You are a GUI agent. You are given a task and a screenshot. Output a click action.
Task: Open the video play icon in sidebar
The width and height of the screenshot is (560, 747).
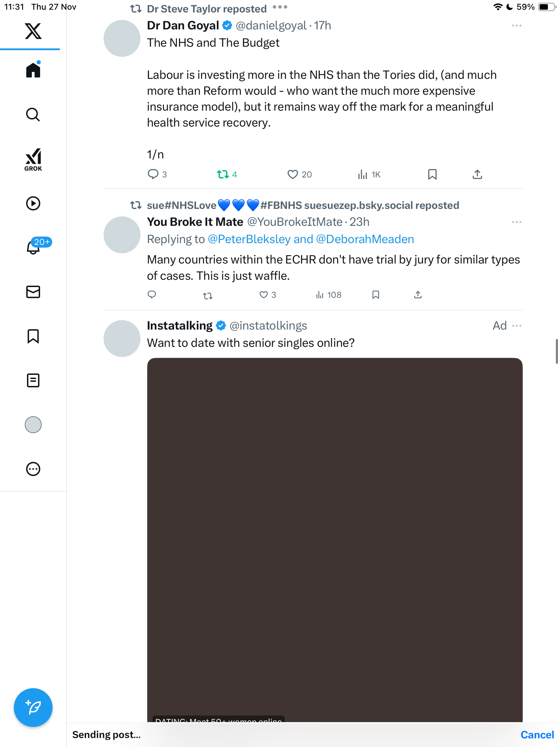[33, 203]
